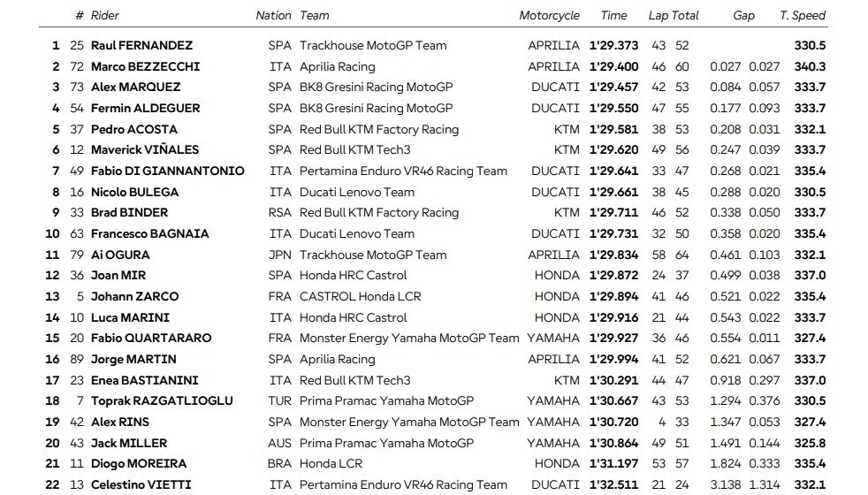Select rider Raul FERNANDEZ in first place
Image resolution: width=868 pixels, height=495 pixels.
click(x=141, y=45)
